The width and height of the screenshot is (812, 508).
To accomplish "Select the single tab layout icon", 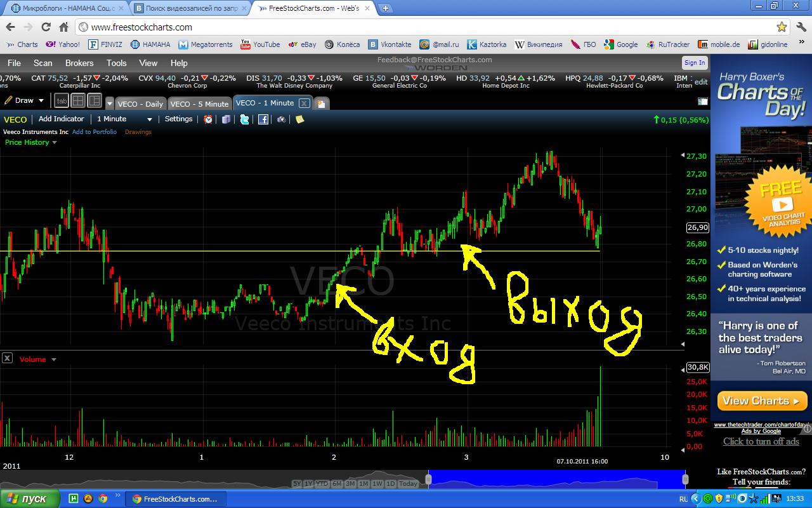I will click(62, 100).
